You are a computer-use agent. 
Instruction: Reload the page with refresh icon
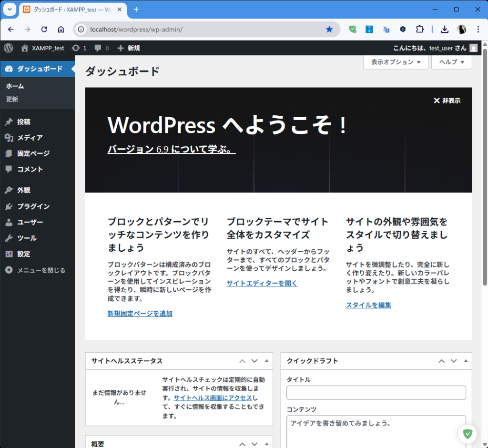44,30
